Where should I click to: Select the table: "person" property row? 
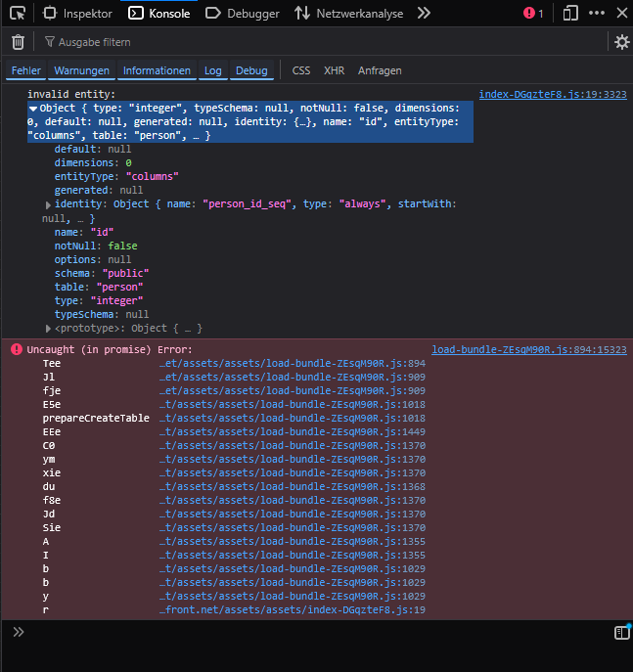click(x=99, y=288)
